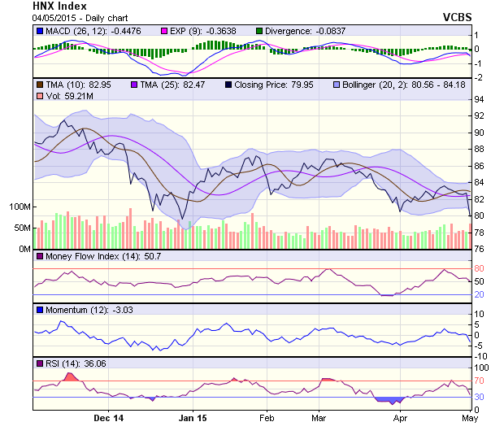Click the Apr date axis label
504x435 pixels.
399,419
